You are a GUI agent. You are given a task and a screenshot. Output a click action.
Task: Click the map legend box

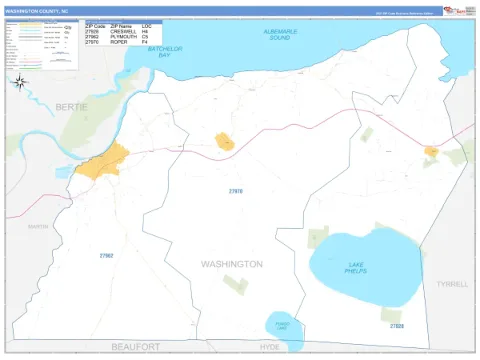(x=42, y=45)
